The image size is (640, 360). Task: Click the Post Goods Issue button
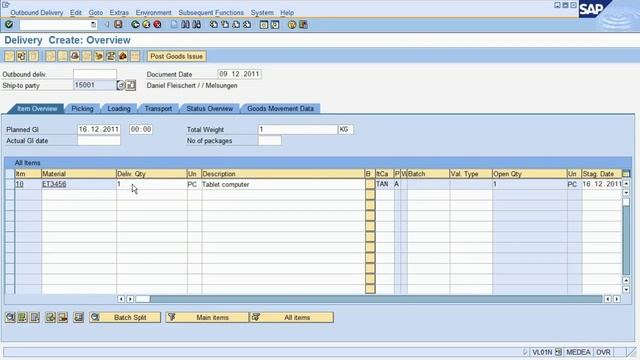177,56
